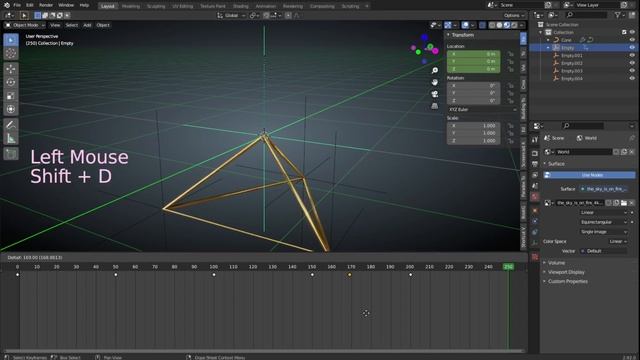The width and height of the screenshot is (640, 360).
Task: Open Single Image source dropdown
Action: [x=604, y=232]
